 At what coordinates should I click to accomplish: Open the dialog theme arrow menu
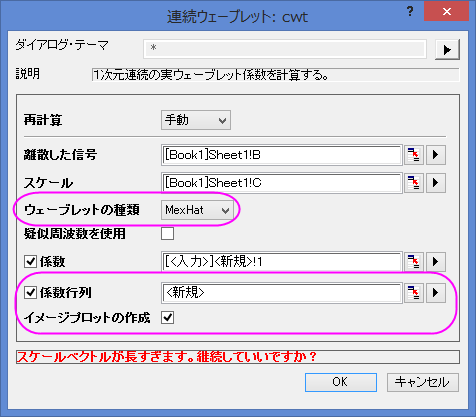tap(447, 50)
